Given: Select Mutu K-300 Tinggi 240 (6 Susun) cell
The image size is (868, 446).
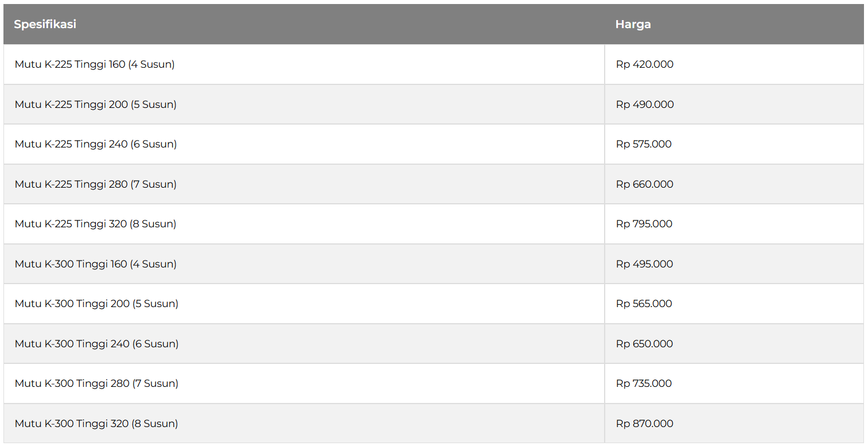Looking at the screenshot, I should 304,344.
